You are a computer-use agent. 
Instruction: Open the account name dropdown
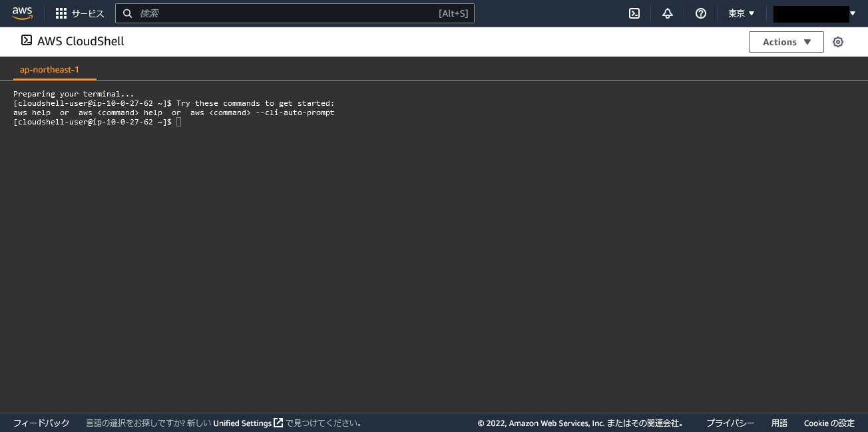813,13
